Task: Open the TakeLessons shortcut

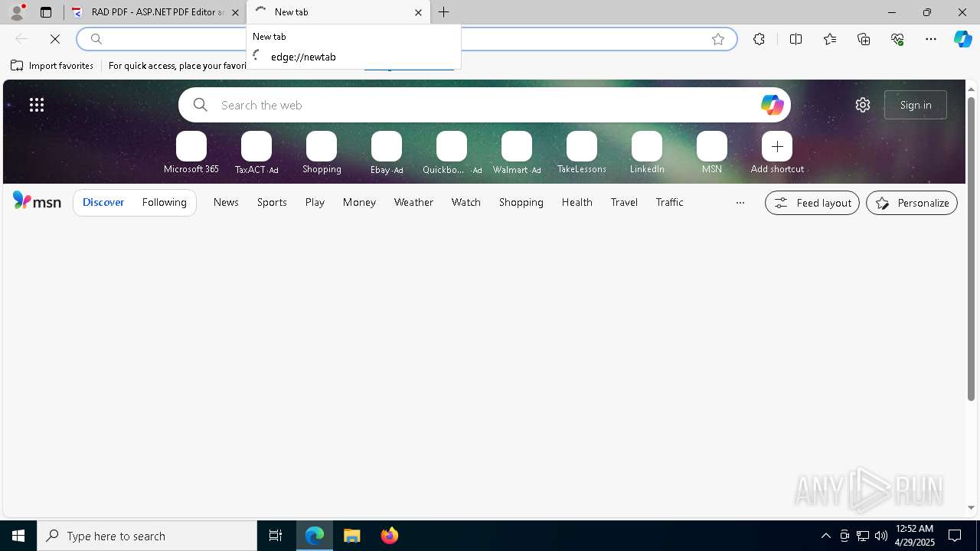Action: [x=582, y=153]
